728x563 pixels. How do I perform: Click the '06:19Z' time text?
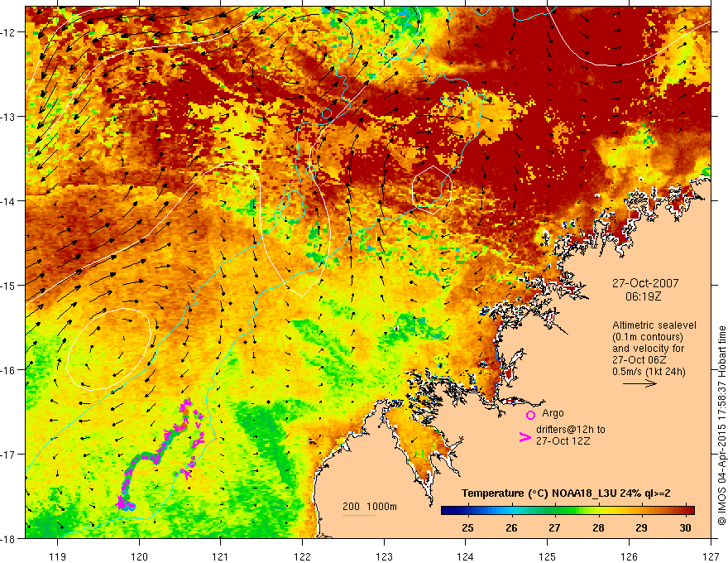(x=643, y=296)
